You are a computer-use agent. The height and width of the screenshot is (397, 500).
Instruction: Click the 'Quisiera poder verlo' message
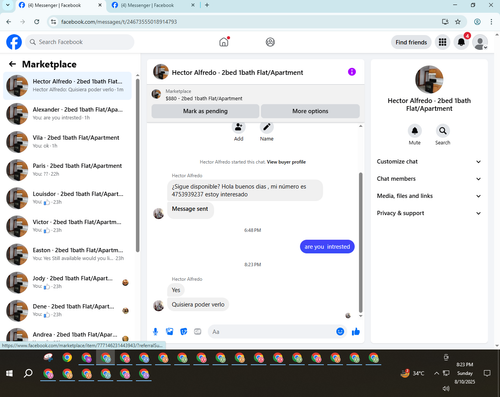pyautogui.click(x=198, y=305)
